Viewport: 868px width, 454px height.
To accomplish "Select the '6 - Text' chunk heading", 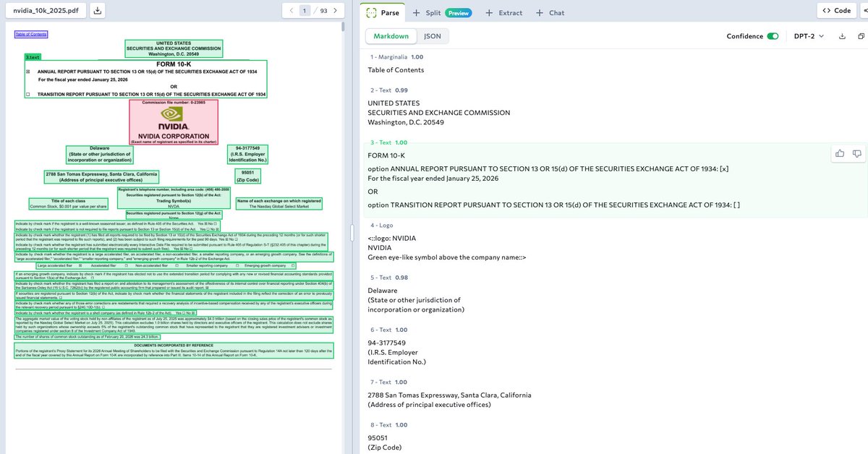I will 388,330.
